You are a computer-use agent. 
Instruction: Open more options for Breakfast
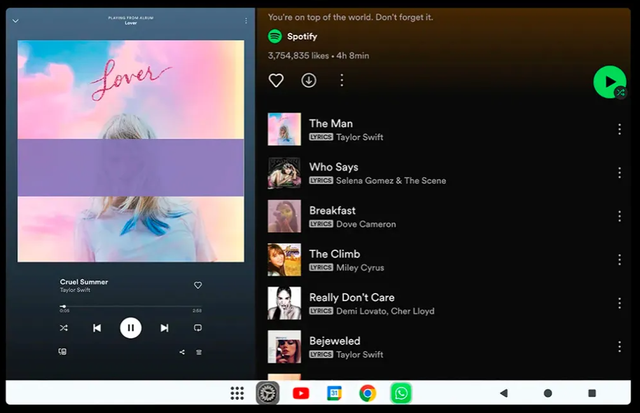point(619,216)
